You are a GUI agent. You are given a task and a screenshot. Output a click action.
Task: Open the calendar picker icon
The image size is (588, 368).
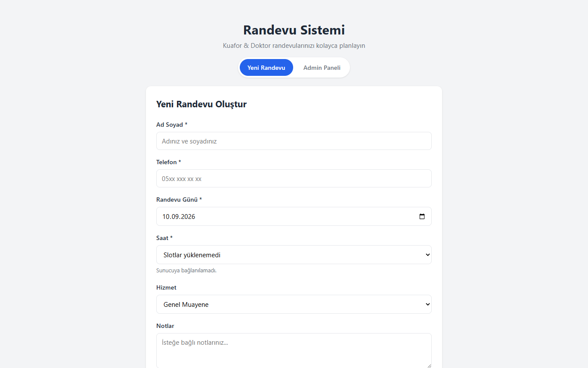tap(422, 216)
